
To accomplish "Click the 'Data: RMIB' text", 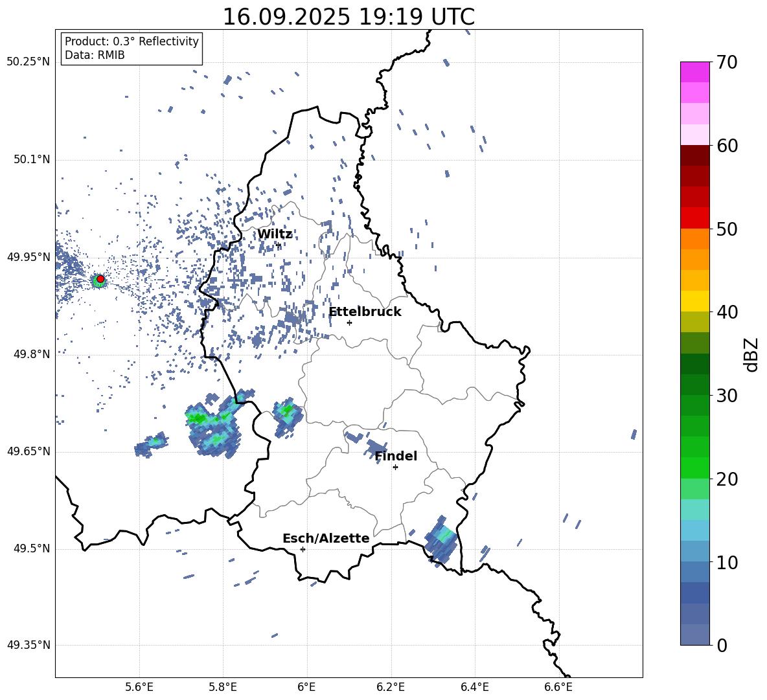I will click(x=95, y=55).
